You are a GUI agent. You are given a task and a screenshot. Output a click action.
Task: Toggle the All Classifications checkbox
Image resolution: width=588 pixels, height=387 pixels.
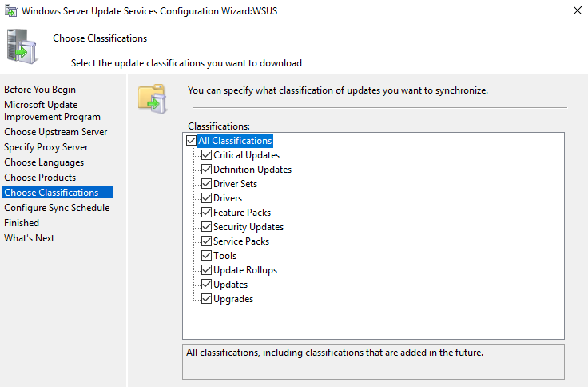(x=190, y=141)
